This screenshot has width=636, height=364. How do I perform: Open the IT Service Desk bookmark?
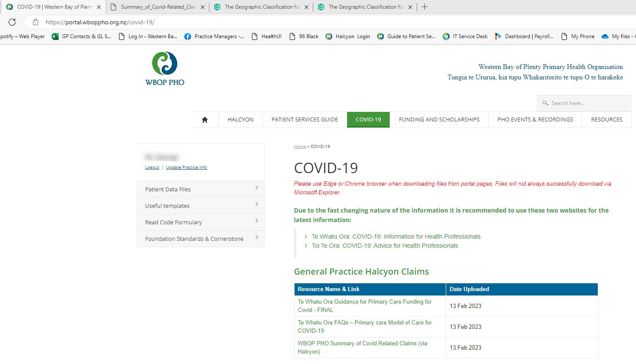pos(465,36)
